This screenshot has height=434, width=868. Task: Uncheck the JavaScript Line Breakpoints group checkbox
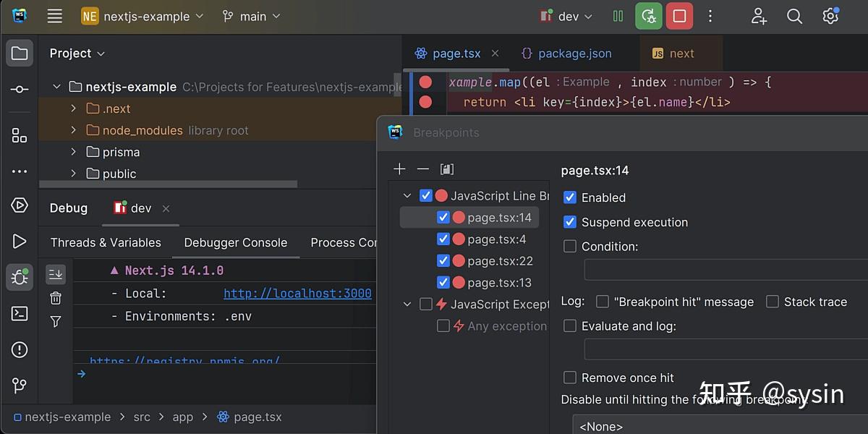pyautogui.click(x=426, y=195)
